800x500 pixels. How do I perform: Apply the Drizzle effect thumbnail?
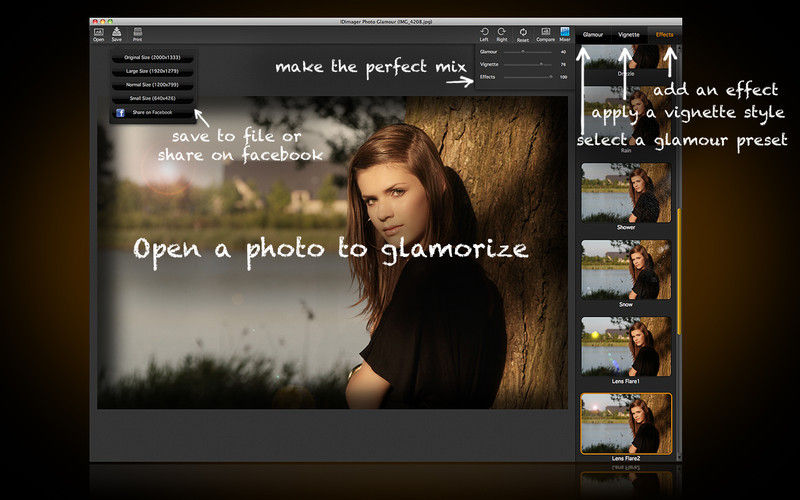click(626, 57)
